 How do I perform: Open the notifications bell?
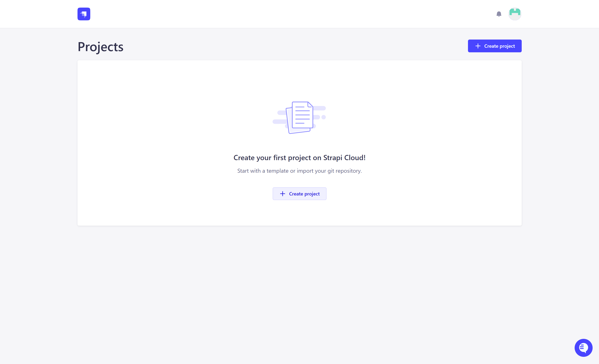click(x=499, y=14)
